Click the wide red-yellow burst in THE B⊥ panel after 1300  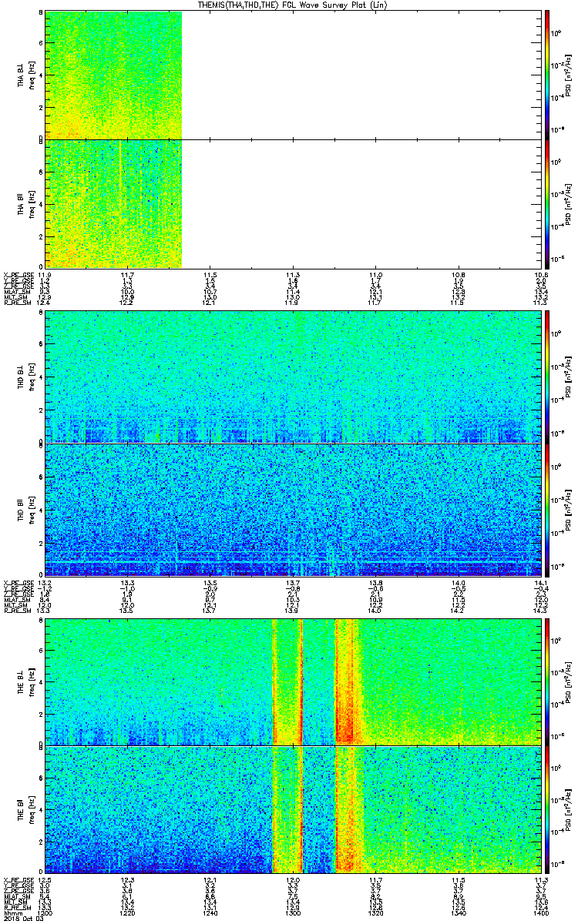pos(347,681)
